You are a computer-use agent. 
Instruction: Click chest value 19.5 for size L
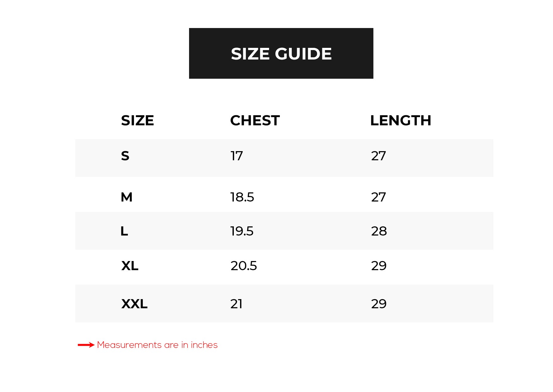click(x=242, y=231)
